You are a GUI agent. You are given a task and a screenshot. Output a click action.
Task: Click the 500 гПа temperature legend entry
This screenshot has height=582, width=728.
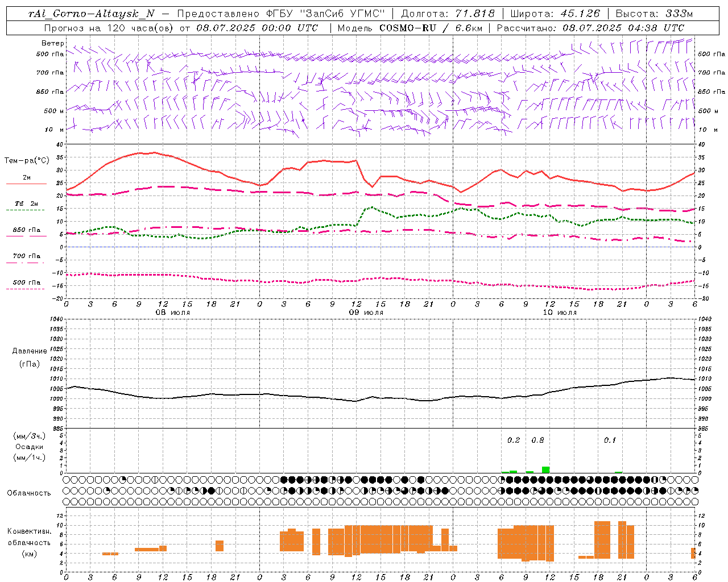[x=26, y=282]
